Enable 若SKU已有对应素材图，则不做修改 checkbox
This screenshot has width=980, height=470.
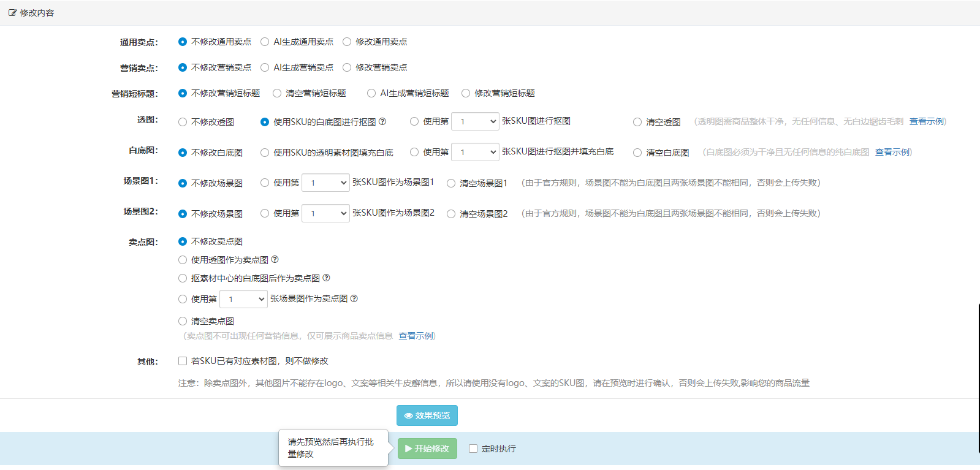tap(183, 361)
